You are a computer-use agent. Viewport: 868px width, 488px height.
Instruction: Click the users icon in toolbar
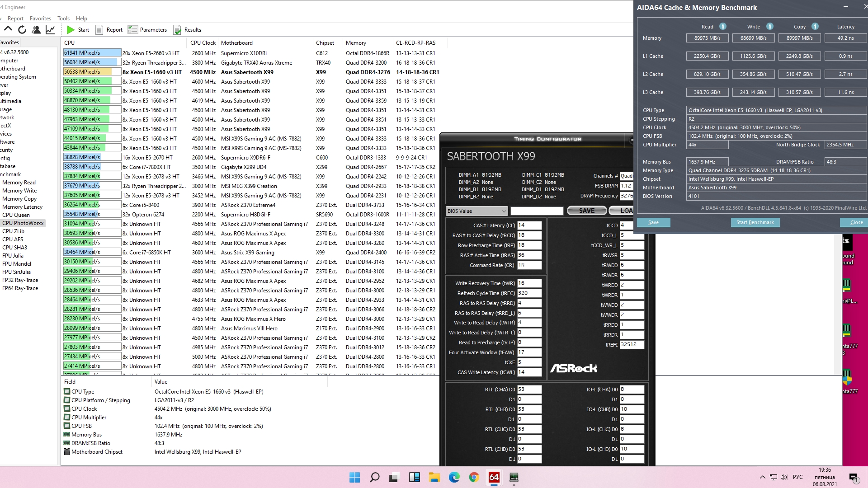[x=36, y=30]
